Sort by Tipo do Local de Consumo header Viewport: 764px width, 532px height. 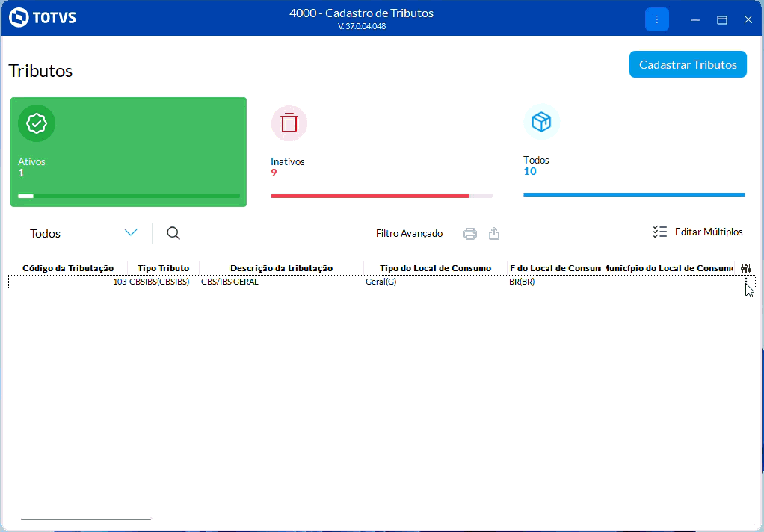[x=435, y=268]
